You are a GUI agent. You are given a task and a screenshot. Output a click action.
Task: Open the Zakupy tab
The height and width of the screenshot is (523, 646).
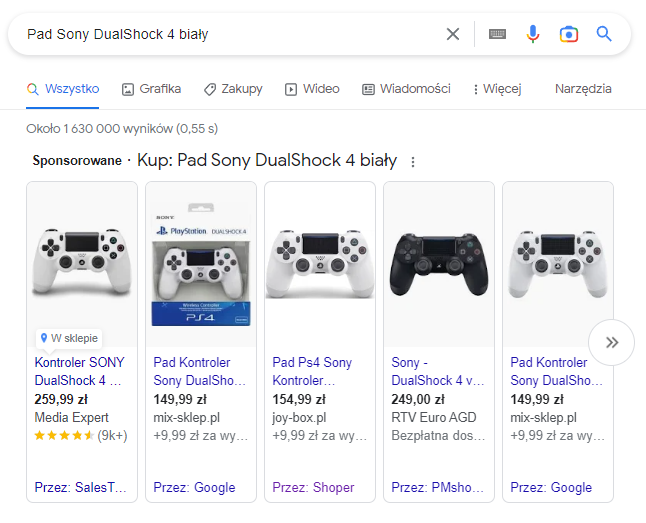(x=233, y=89)
